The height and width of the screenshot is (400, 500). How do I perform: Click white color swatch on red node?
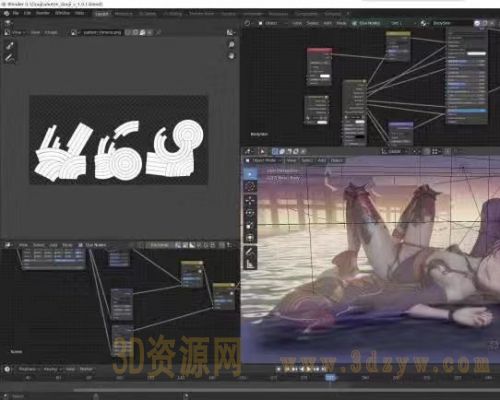[x=324, y=76]
